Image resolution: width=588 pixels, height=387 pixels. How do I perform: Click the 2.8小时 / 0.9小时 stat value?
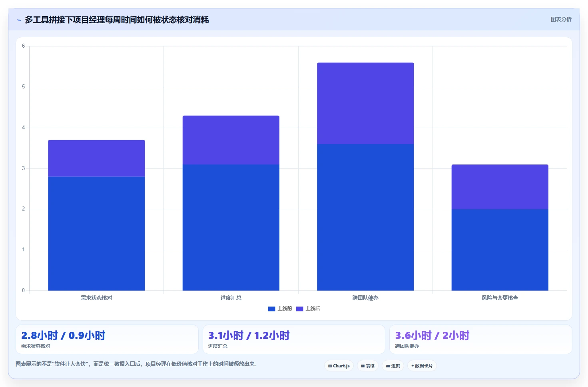[63, 335]
